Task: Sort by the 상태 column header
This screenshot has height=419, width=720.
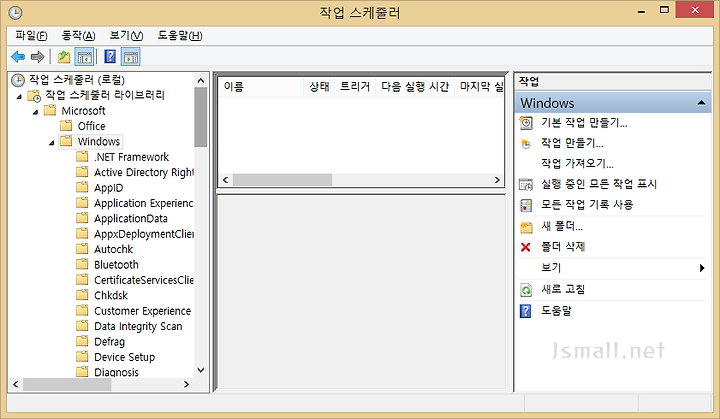Action: [x=319, y=87]
